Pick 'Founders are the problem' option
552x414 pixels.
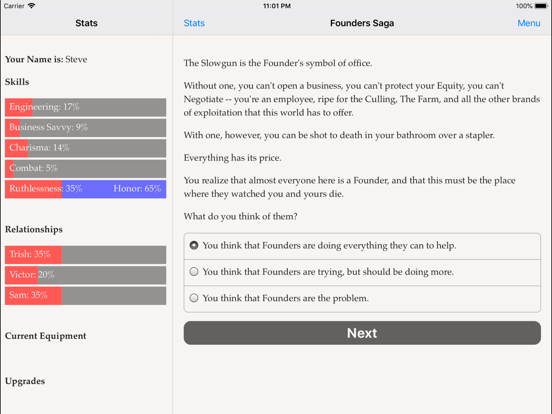click(x=362, y=299)
